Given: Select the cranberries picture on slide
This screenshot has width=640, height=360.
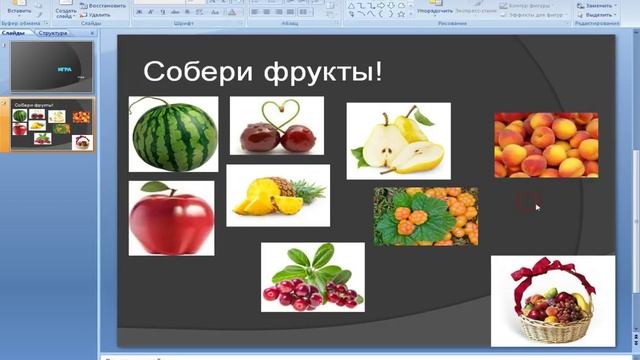Looking at the screenshot, I should [313, 277].
